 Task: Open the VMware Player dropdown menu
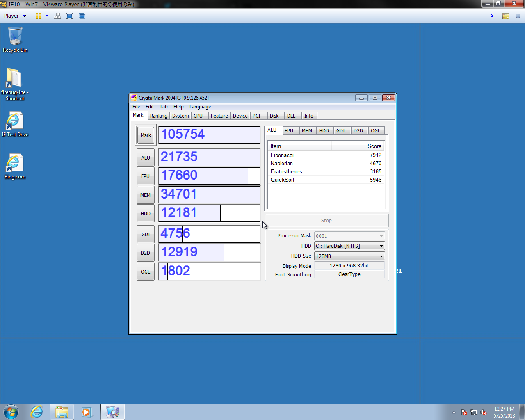click(15, 16)
